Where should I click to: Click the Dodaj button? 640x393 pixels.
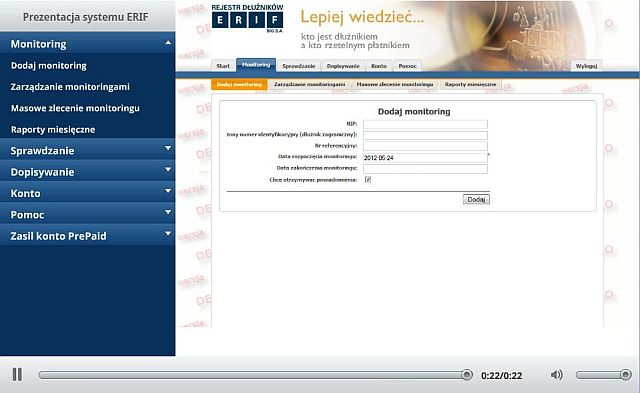(476, 200)
